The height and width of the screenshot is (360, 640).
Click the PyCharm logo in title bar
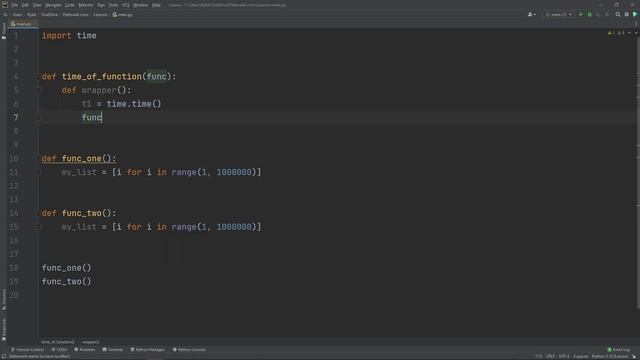click(x=4, y=5)
